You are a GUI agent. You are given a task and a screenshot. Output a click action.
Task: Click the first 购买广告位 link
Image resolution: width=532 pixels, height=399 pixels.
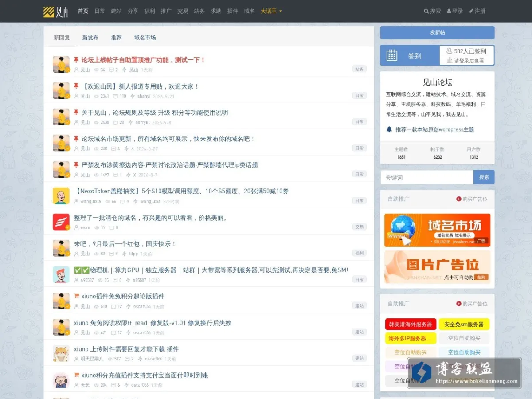472,199
